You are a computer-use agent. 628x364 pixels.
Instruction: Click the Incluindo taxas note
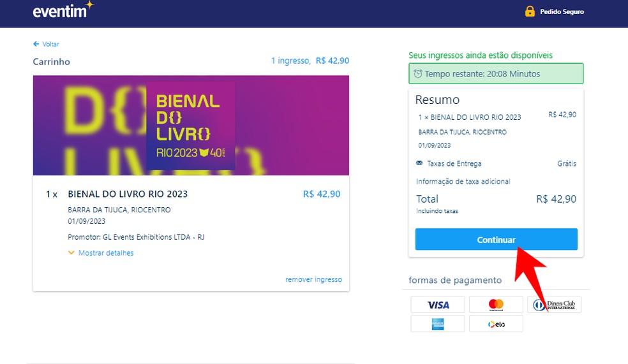click(x=437, y=211)
